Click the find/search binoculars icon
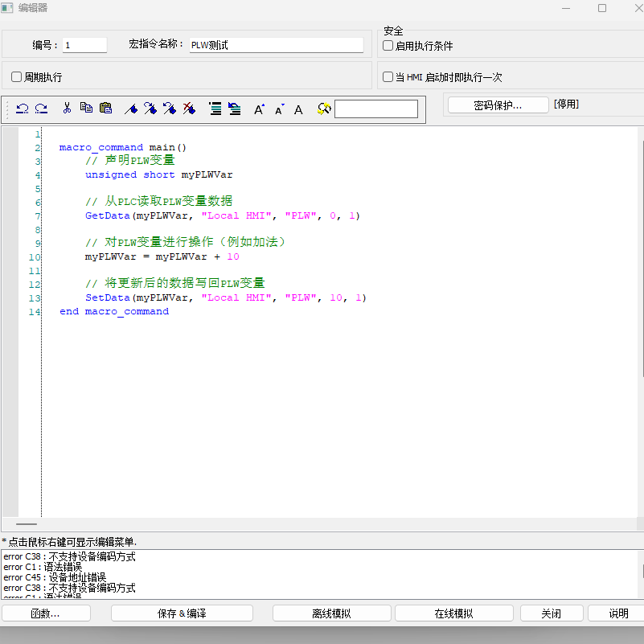Image resolution: width=644 pixels, height=644 pixels. pyautogui.click(x=324, y=109)
